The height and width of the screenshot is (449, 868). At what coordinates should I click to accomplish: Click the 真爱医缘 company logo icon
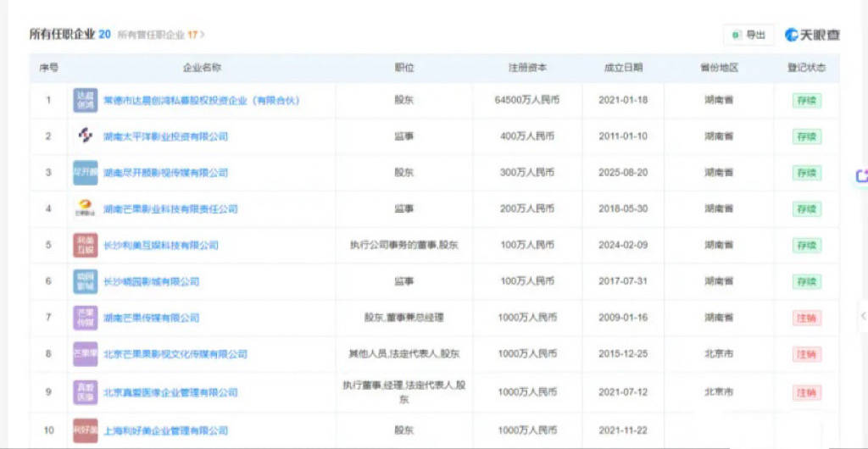[85, 392]
